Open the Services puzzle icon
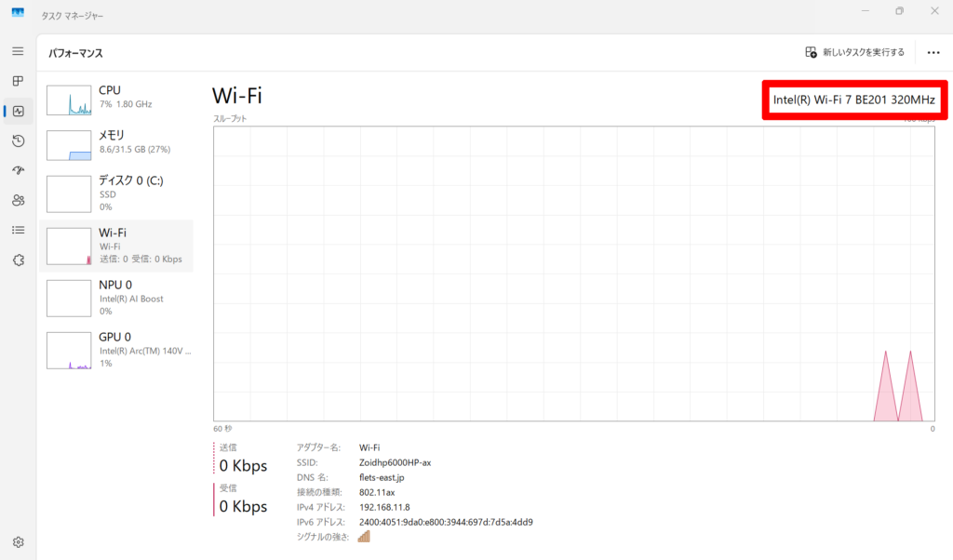 click(18, 260)
